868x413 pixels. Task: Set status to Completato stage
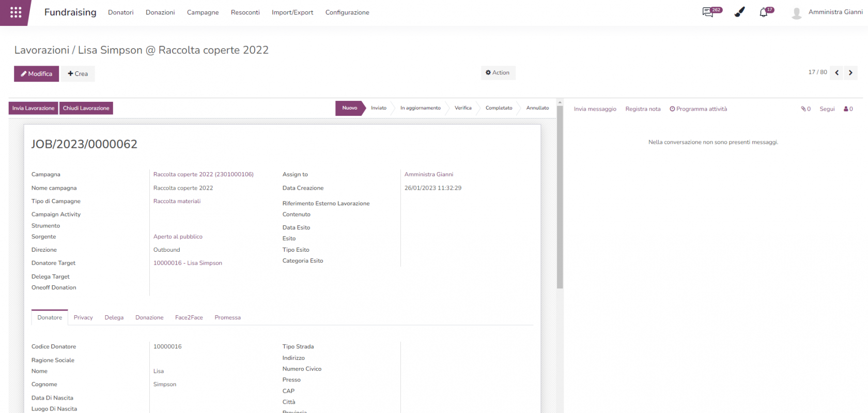pos(499,108)
